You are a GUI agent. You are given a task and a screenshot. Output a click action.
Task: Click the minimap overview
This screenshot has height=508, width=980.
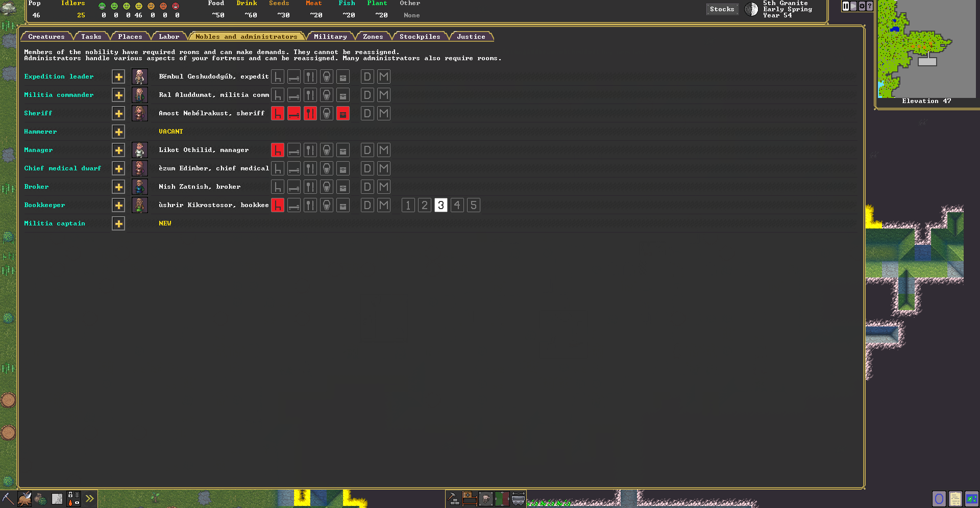coord(926,48)
